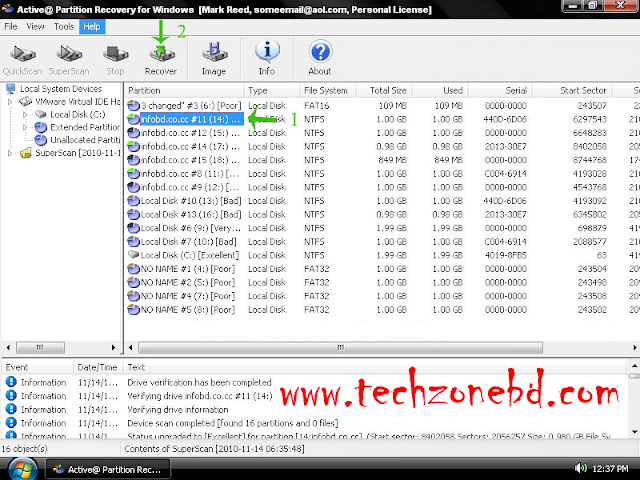
Task: Click the device tree horizontal scrollbar thumb
Action: point(40,347)
